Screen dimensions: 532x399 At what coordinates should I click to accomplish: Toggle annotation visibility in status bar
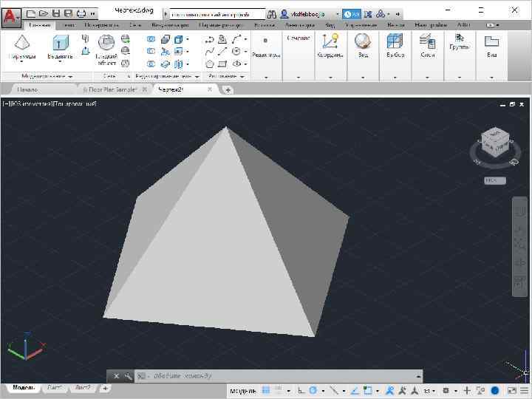click(x=390, y=391)
